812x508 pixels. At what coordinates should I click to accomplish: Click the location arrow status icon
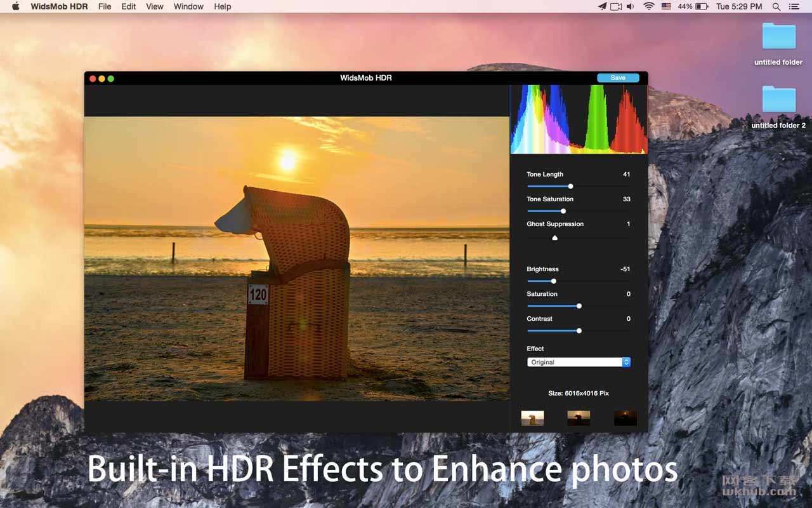602,6
